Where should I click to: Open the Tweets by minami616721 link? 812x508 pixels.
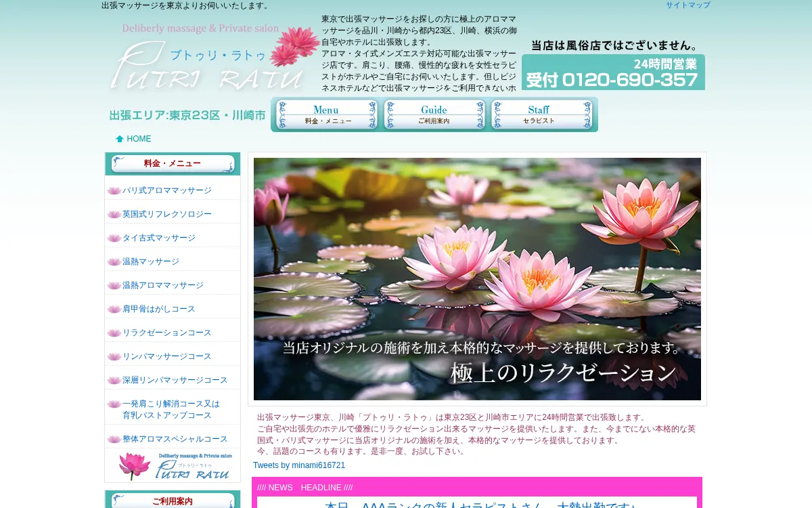299,465
